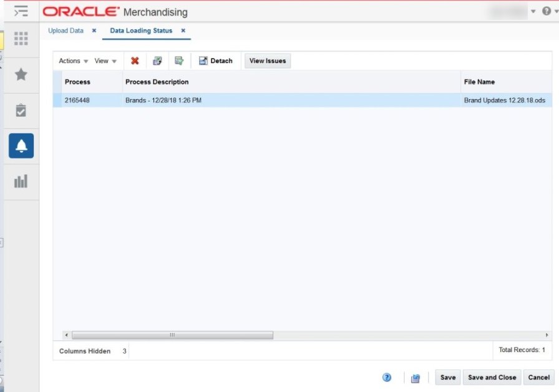Click the Cancel button
This screenshot has height=392, width=559.
[x=539, y=378]
